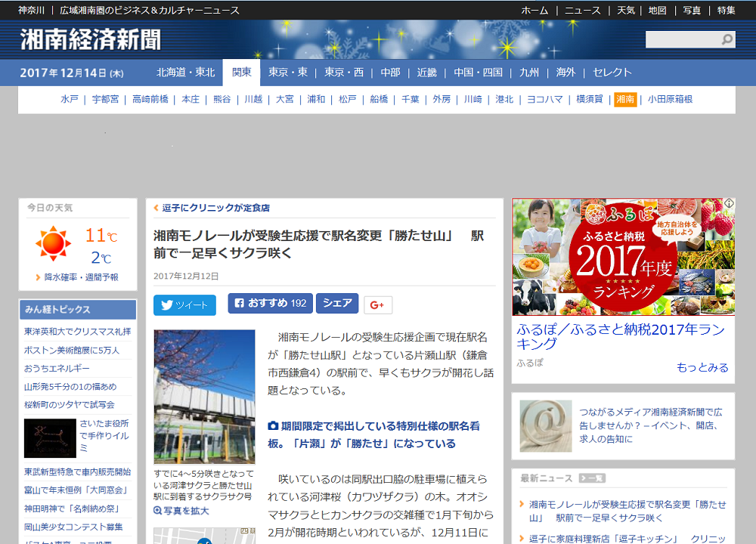
Task: Select the 近畿 region tab
Action: coord(426,73)
